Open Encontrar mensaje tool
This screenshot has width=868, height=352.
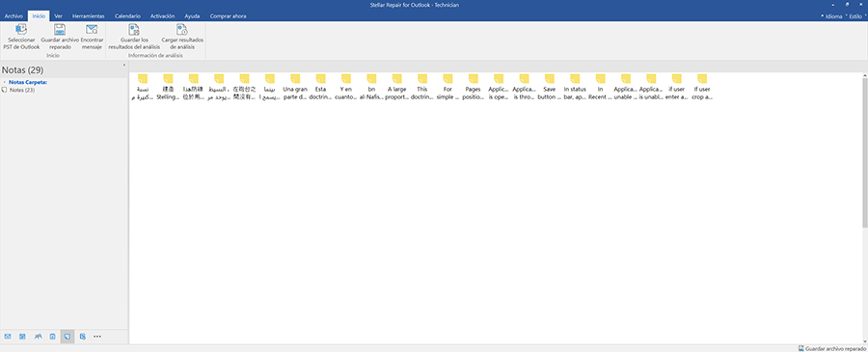(92, 37)
